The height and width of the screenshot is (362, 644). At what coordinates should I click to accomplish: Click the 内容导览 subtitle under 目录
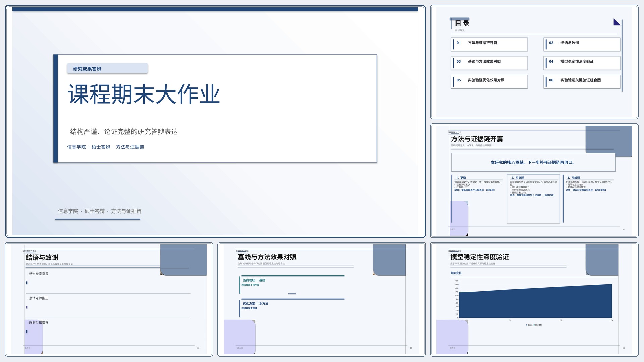click(460, 30)
